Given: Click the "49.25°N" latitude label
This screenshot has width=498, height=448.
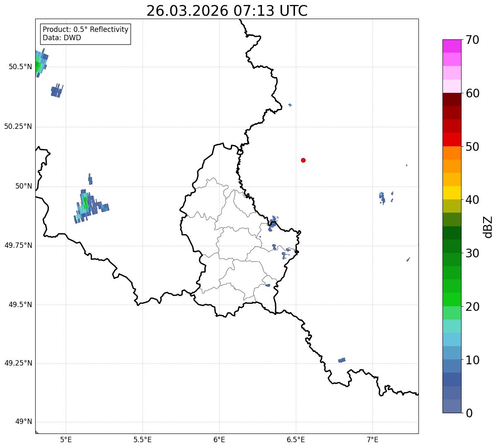Looking at the screenshot, I should click(18, 363).
